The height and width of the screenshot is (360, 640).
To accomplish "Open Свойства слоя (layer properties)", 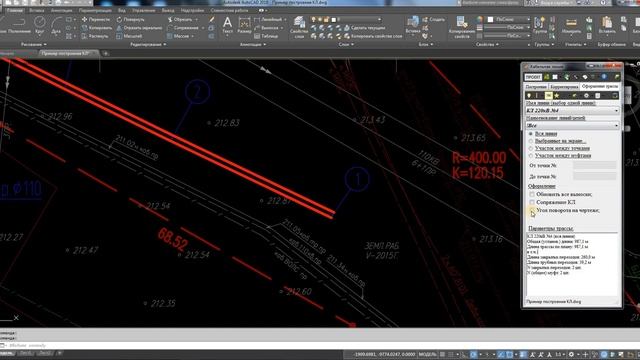I will pos(299,27).
